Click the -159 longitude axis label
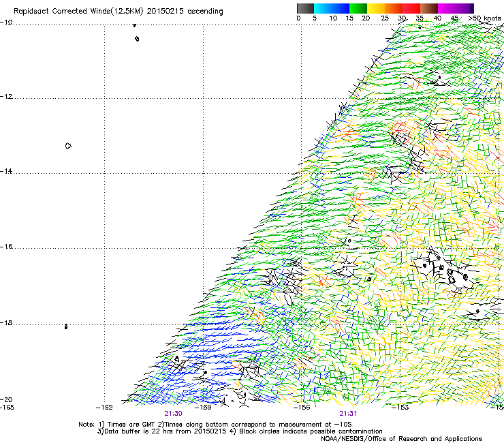The image size is (504, 443). 203,408
